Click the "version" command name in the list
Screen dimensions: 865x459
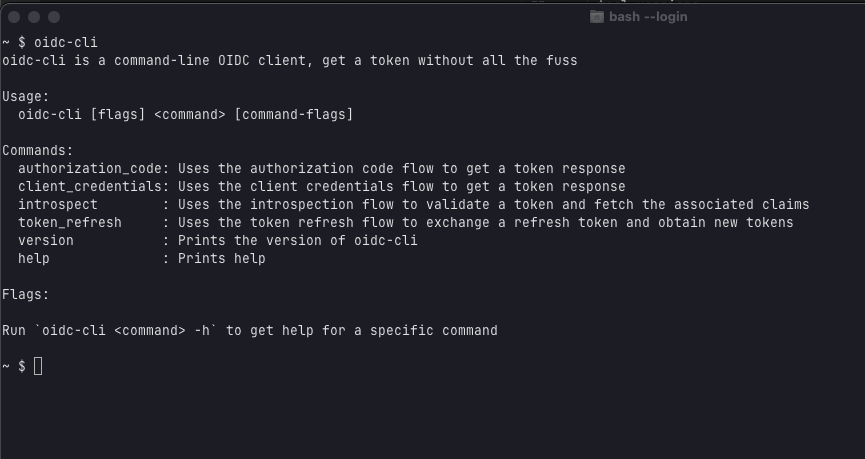pyautogui.click(x=46, y=241)
